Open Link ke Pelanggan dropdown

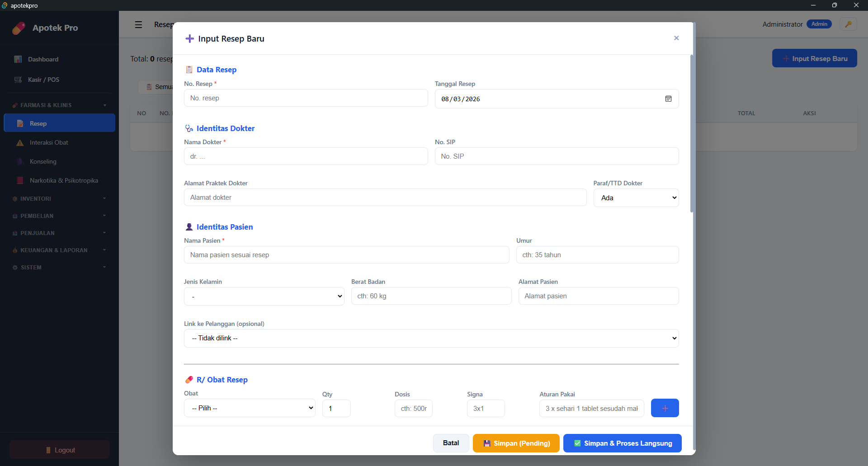431,338
